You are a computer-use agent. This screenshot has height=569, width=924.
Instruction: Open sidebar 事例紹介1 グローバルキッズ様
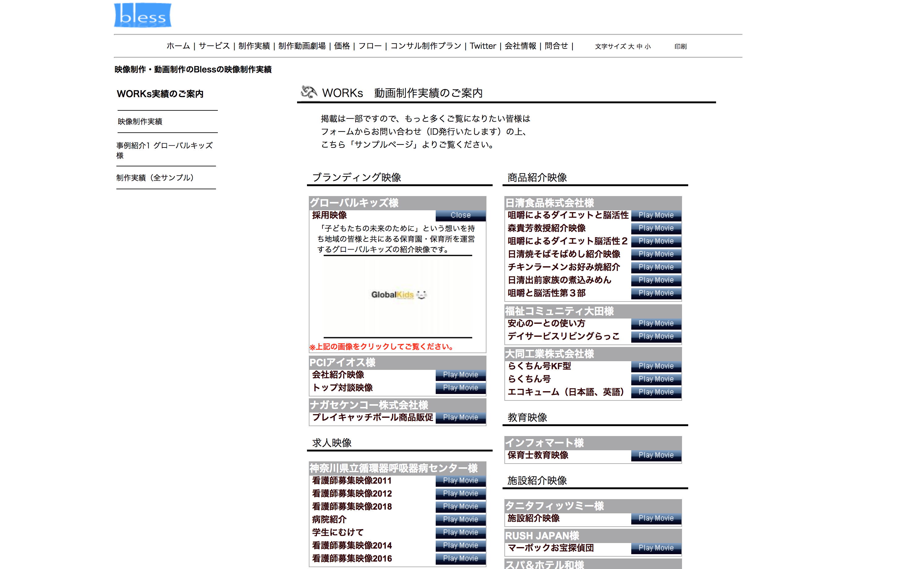point(165,150)
